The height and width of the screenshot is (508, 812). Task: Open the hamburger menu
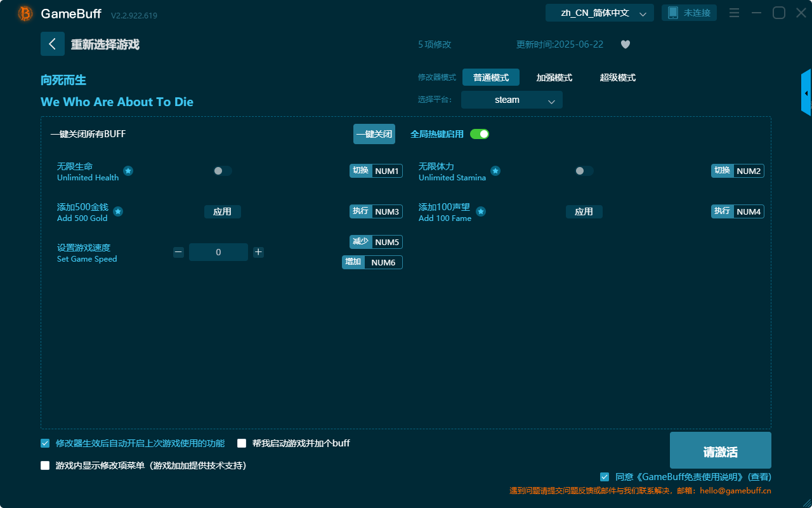click(734, 12)
